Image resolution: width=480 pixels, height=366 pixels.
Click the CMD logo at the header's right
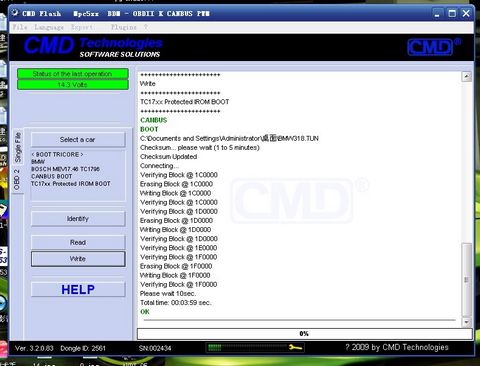[x=434, y=47]
